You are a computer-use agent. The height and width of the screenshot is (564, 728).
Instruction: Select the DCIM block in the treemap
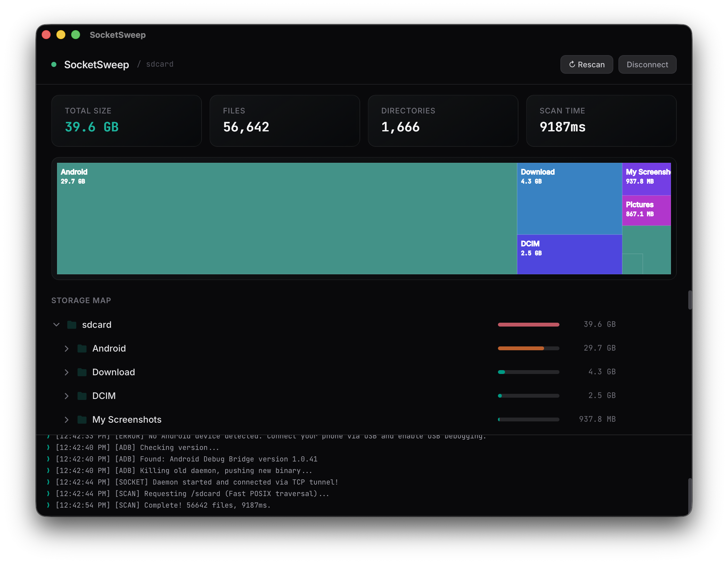point(569,254)
